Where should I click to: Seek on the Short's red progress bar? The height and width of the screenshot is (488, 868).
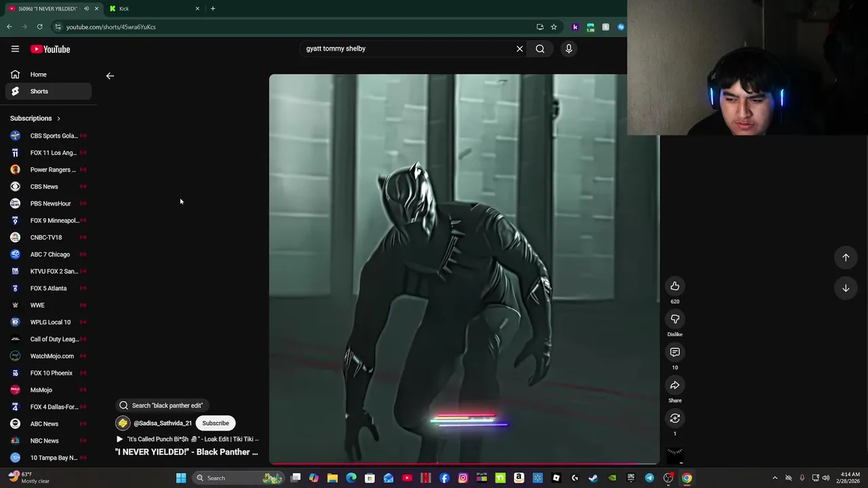464,464
